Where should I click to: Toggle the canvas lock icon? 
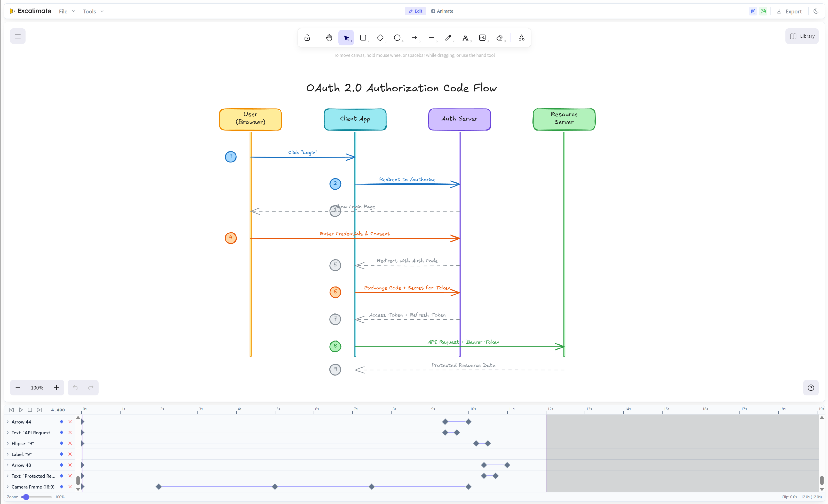307,38
